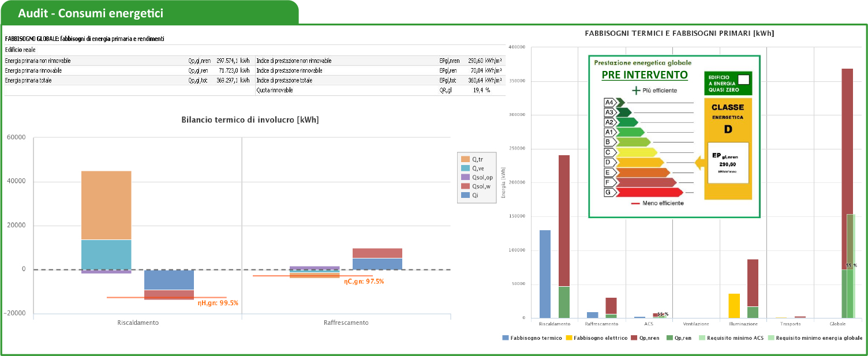Viewport: 868px width, 356px height.
Task: Click the Q,ve legend color swatch
Action: tap(466, 168)
